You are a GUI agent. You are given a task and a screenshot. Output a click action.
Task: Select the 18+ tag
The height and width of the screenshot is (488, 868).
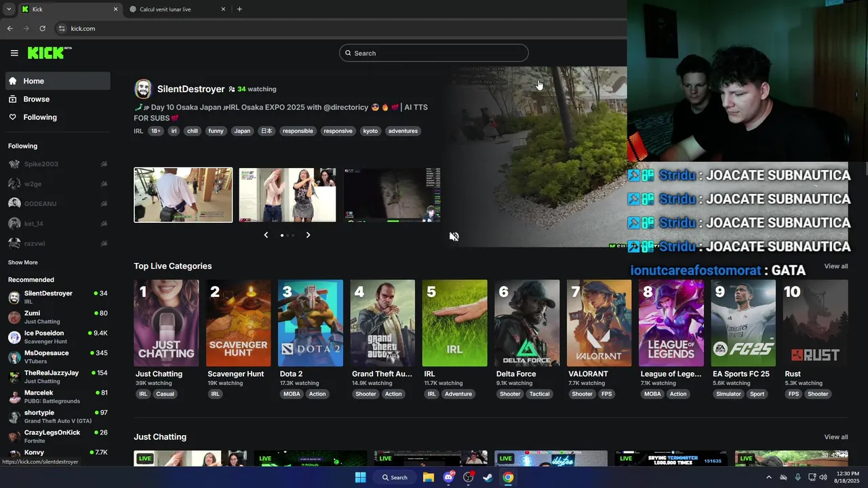(156, 131)
